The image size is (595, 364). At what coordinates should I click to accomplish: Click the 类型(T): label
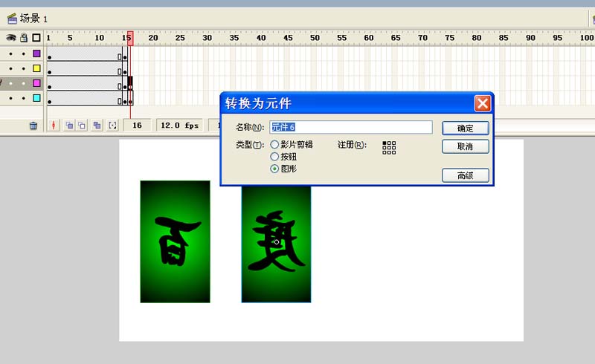(250, 144)
